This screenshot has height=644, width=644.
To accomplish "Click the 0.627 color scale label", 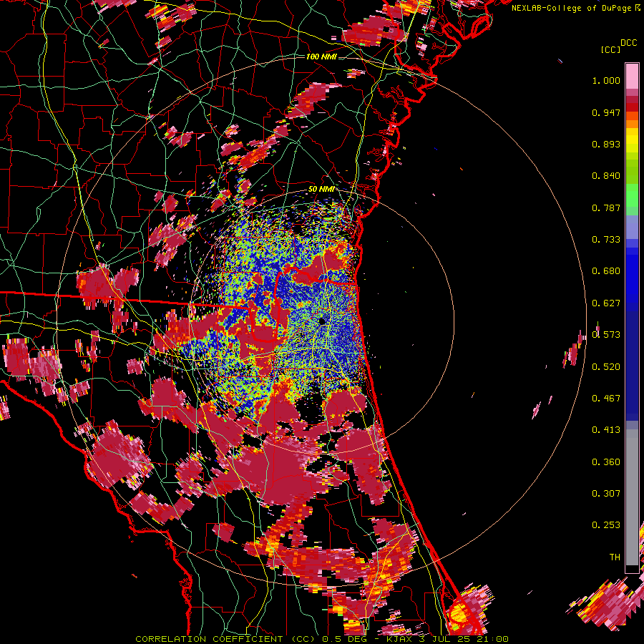I will click(606, 303).
